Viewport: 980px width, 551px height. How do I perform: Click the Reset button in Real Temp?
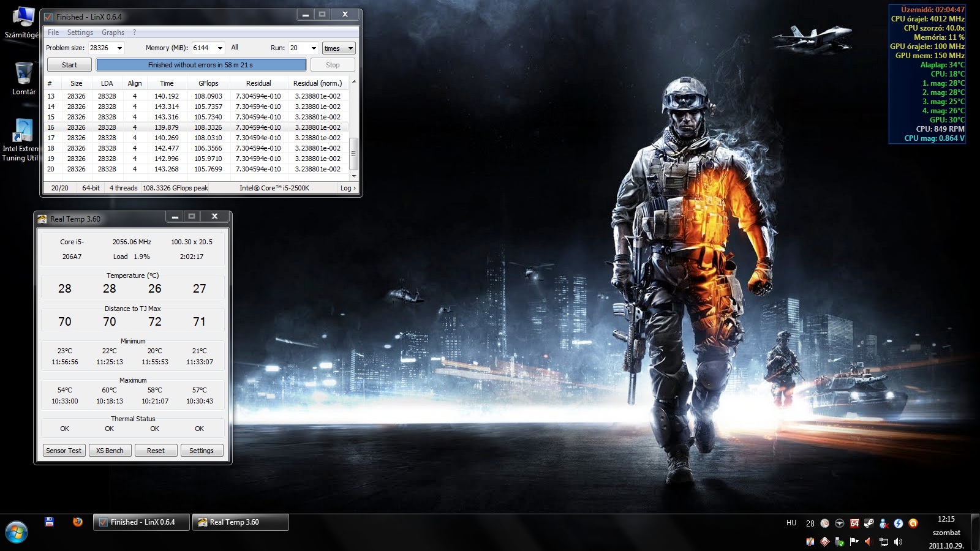(156, 451)
